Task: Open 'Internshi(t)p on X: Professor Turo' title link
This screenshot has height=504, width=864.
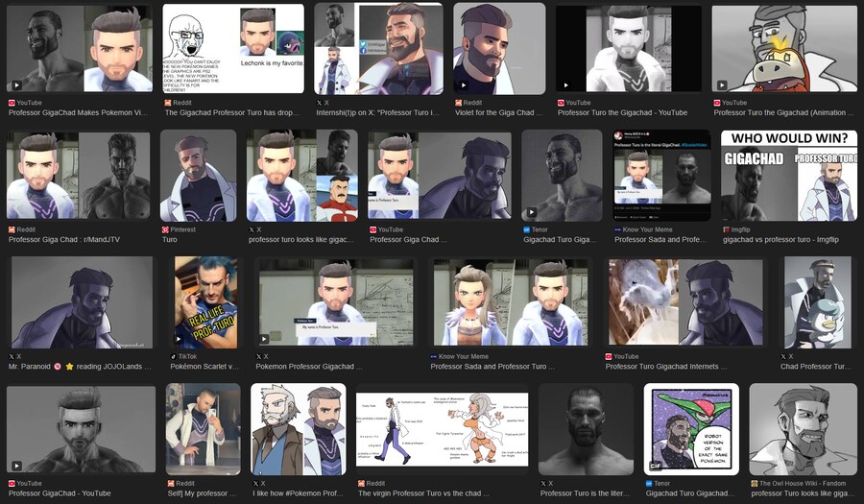Action: 378,112
